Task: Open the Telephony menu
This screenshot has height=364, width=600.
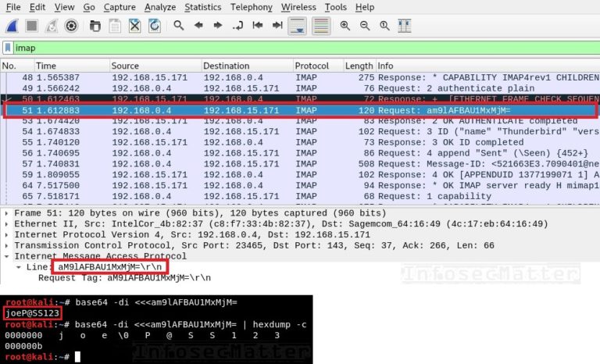Action: point(252,7)
